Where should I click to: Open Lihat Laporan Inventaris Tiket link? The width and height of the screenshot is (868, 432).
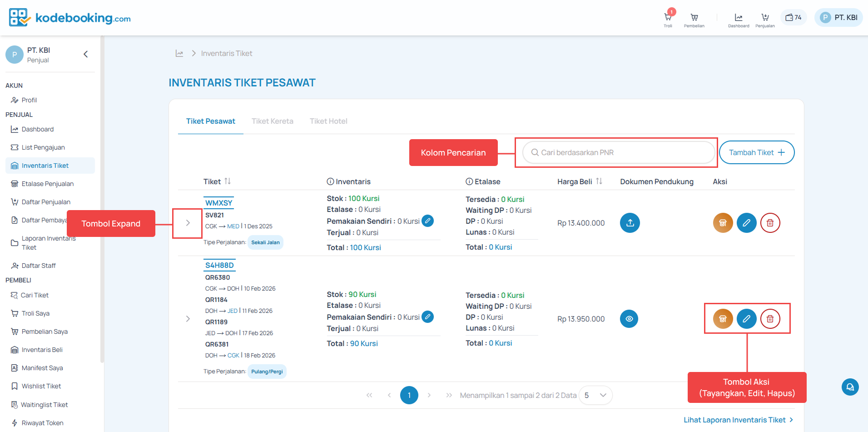[738, 420]
